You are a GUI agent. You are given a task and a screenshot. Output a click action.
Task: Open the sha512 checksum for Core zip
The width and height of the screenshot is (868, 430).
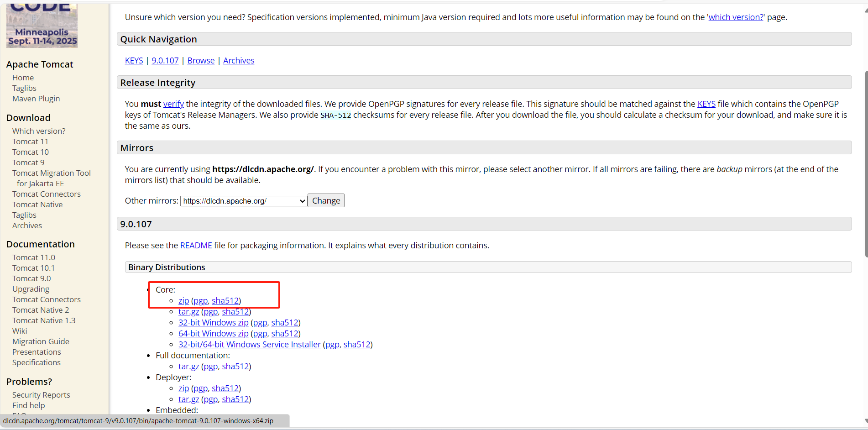(x=225, y=300)
